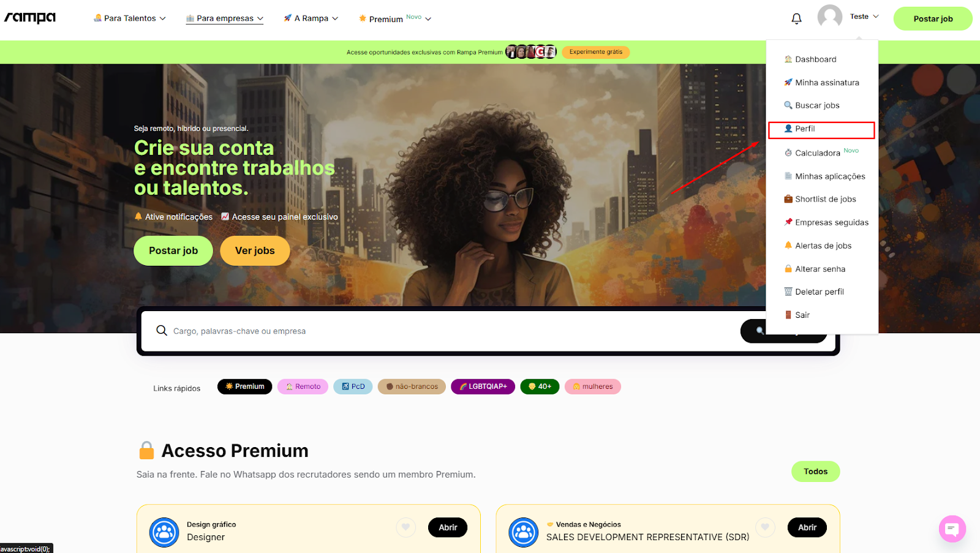Click the user avatar picture

(x=830, y=17)
